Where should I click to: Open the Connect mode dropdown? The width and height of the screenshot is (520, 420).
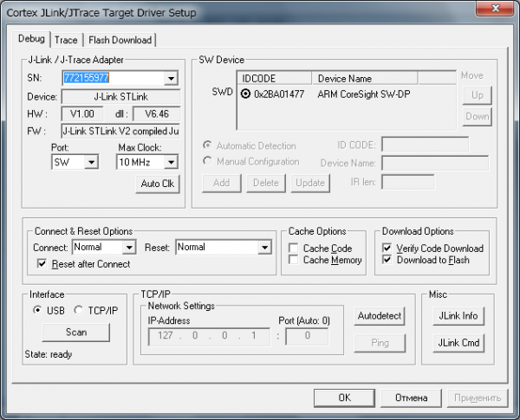(128, 248)
